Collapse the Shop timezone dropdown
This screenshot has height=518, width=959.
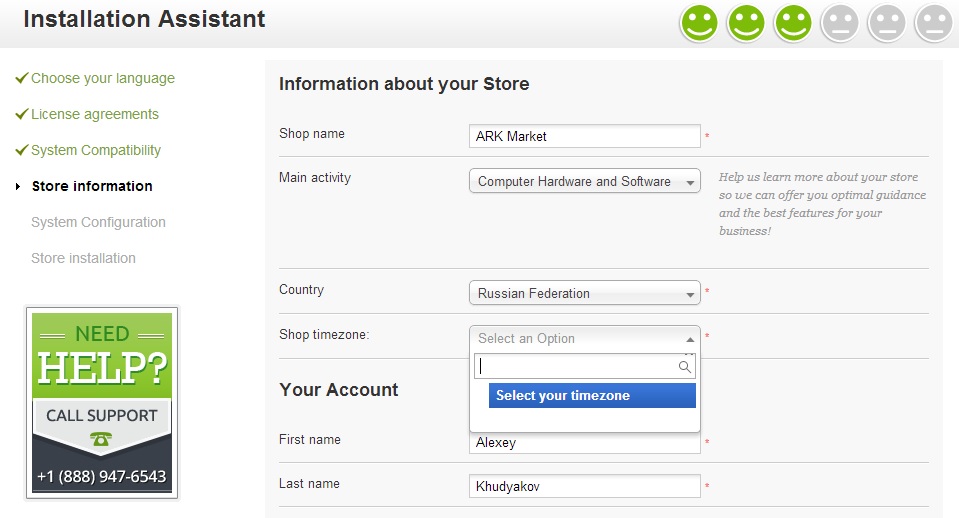coord(584,338)
